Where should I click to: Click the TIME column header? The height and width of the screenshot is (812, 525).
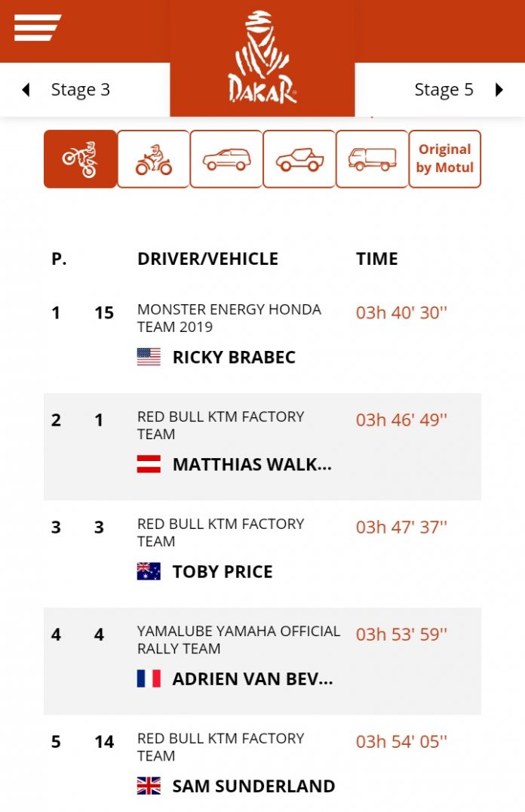pyautogui.click(x=376, y=259)
